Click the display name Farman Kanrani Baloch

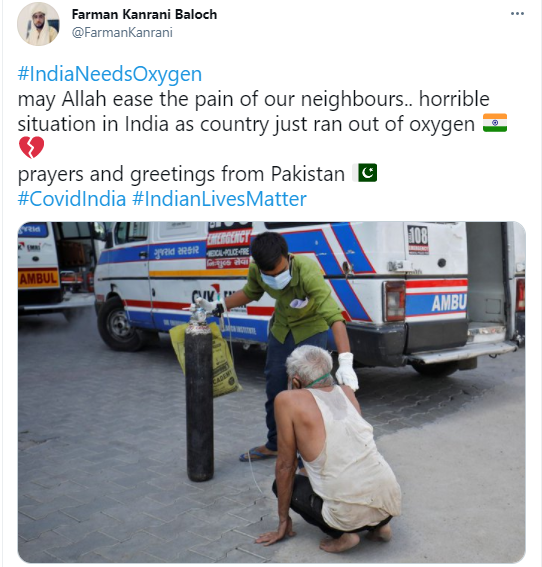point(144,14)
